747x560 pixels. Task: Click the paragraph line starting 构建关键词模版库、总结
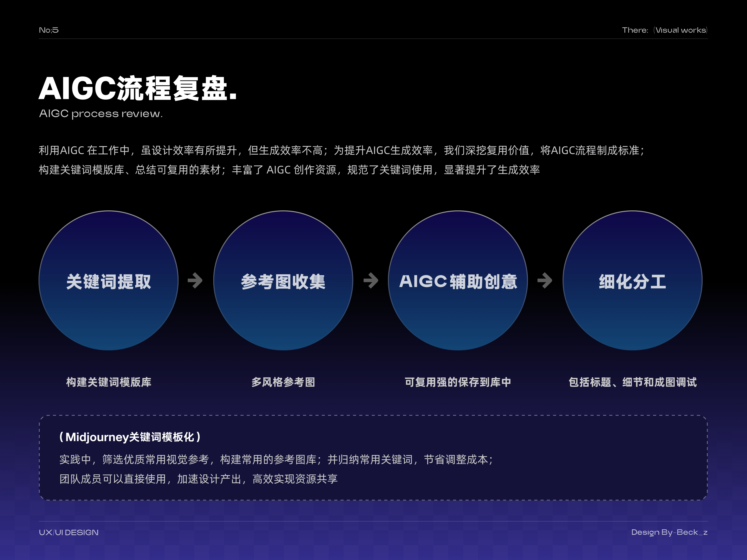pos(289,170)
